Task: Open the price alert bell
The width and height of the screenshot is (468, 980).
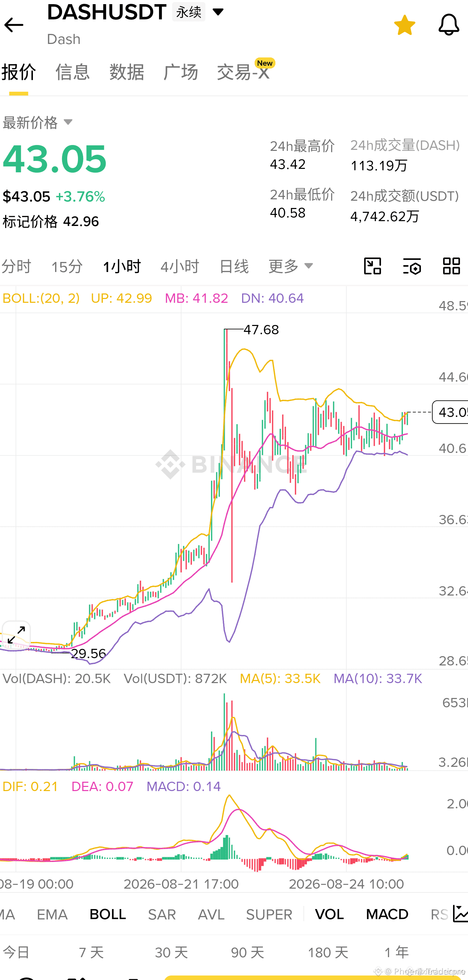Action: tap(449, 25)
